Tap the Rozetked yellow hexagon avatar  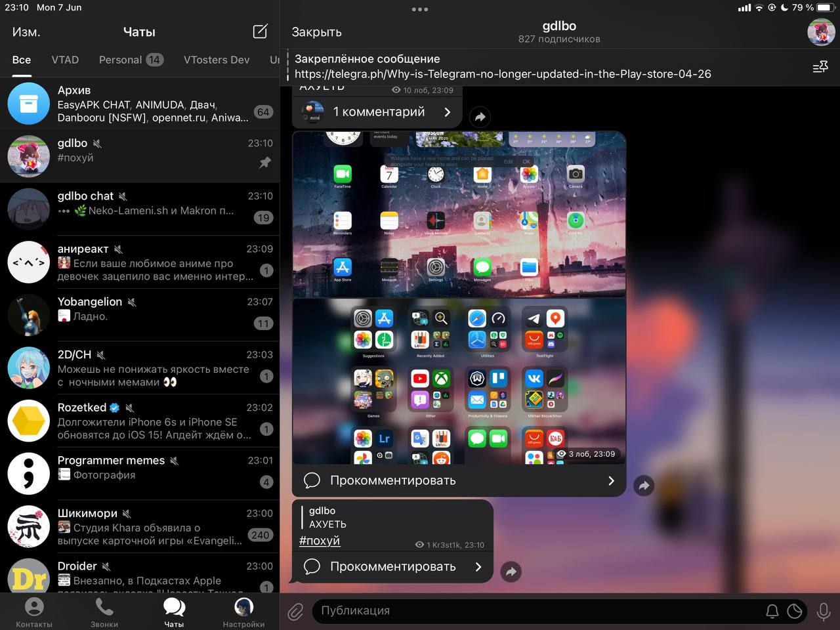coord(28,421)
